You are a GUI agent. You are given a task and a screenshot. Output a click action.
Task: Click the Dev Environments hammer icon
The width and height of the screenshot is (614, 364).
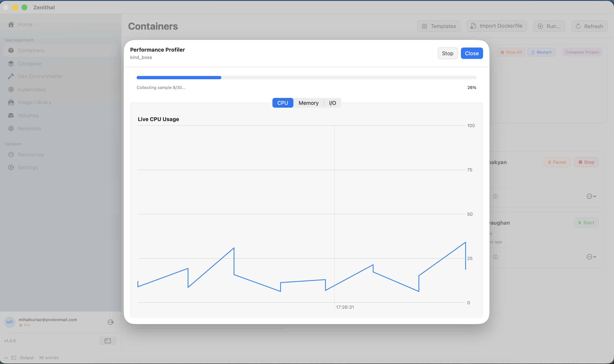(11, 76)
